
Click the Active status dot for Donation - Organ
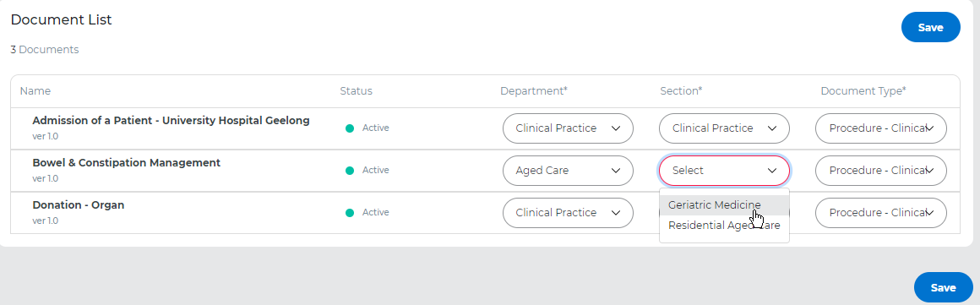[x=350, y=213]
